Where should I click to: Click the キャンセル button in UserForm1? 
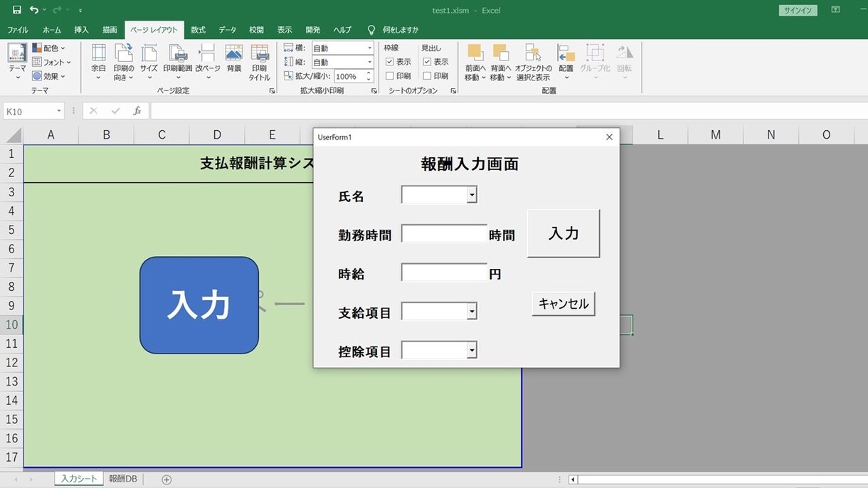[563, 304]
